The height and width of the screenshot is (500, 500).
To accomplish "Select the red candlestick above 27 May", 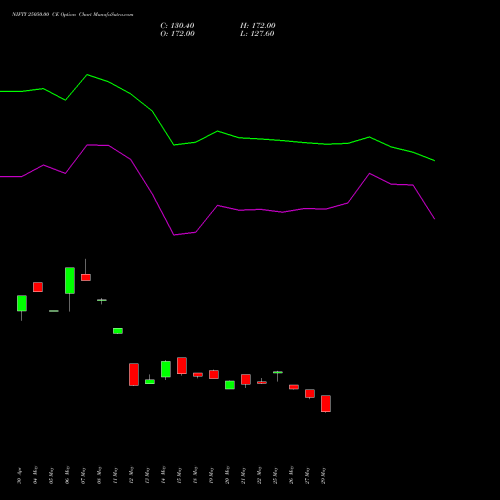I will (x=310, y=394).
